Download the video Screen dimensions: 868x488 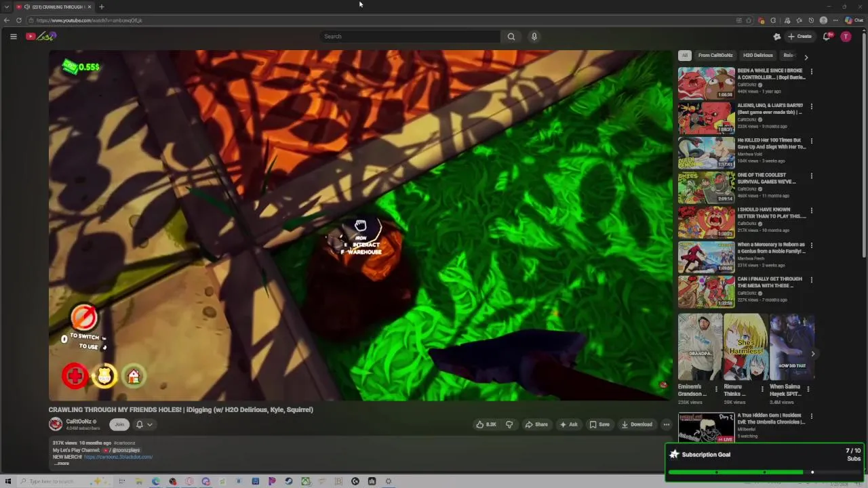click(637, 424)
